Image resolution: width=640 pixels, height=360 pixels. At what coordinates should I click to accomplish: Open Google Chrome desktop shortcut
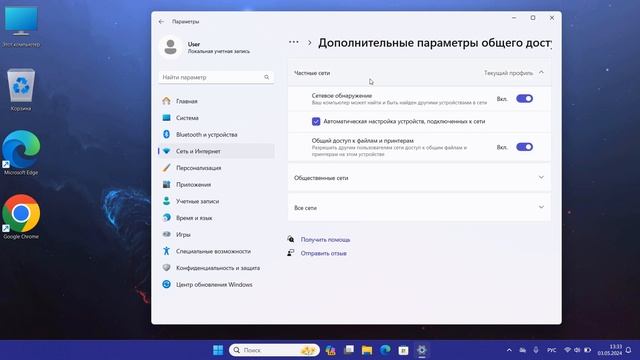tap(21, 217)
